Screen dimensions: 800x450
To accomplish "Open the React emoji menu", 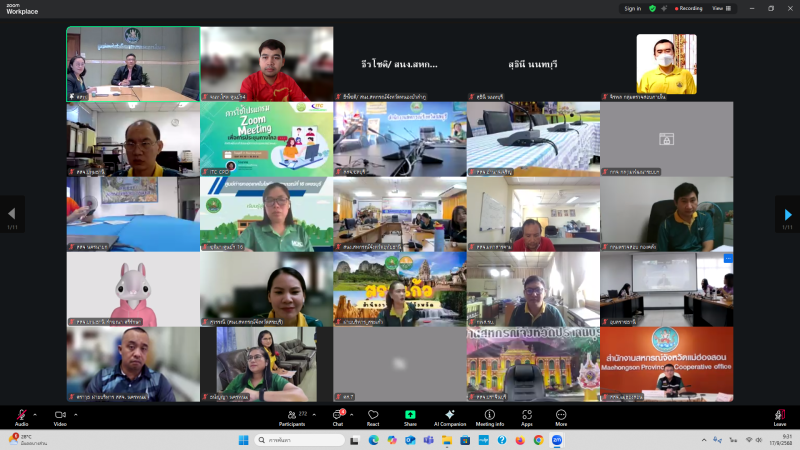I will pos(373,415).
